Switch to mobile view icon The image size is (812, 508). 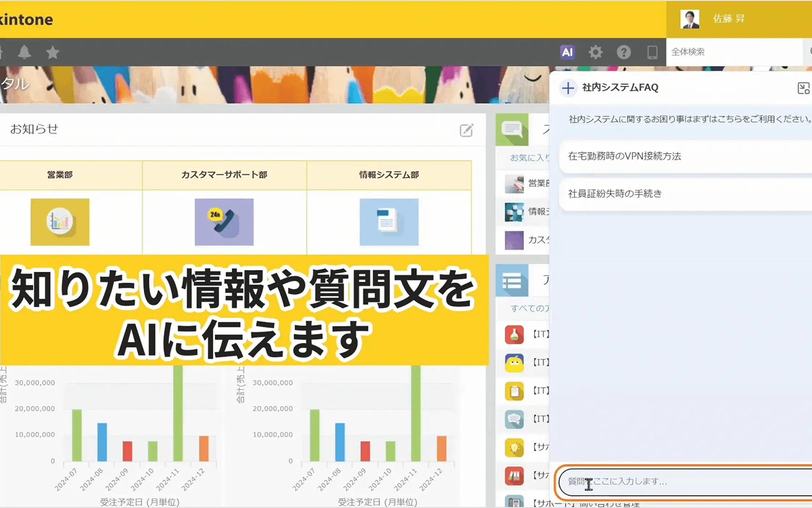coord(652,52)
